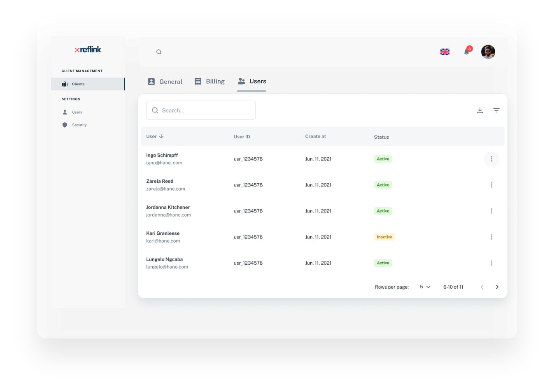Click creation date in Kari Granleese row
Viewport: 554px width, 392px height.
pos(318,237)
